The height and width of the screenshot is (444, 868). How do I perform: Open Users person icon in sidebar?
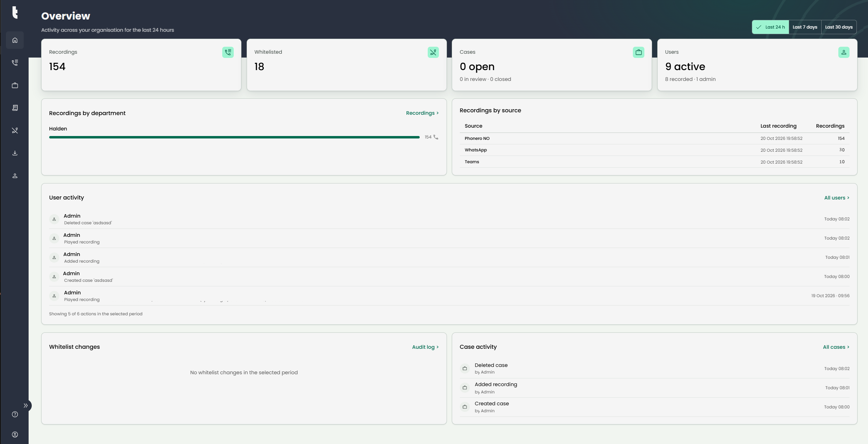coord(15,176)
